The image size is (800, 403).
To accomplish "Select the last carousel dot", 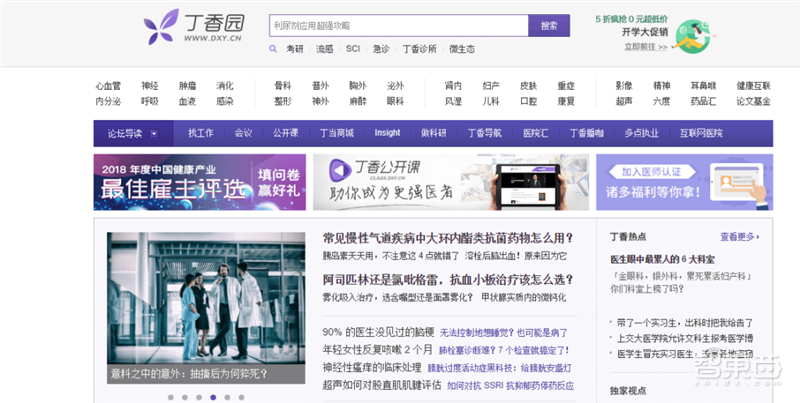I will pyautogui.click(x=241, y=397).
